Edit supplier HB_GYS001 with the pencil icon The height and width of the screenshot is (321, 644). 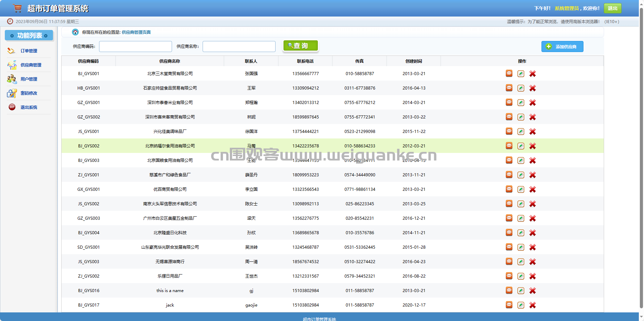[x=521, y=88]
